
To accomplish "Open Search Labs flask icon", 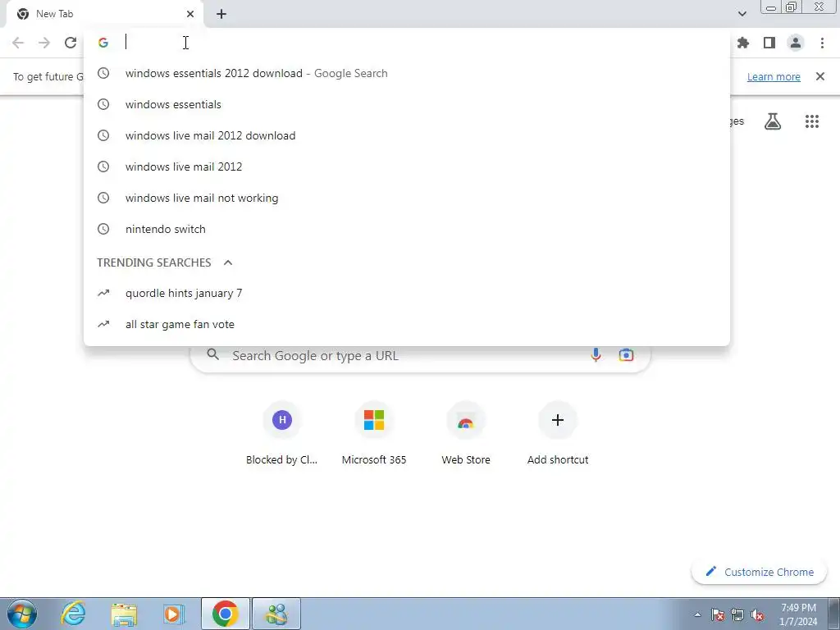I will (x=773, y=121).
